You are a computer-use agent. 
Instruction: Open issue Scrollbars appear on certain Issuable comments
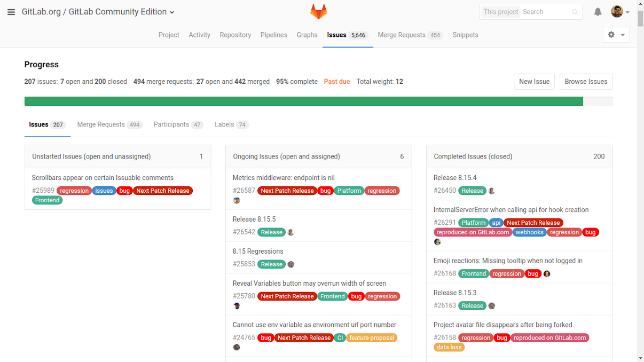[x=103, y=178]
